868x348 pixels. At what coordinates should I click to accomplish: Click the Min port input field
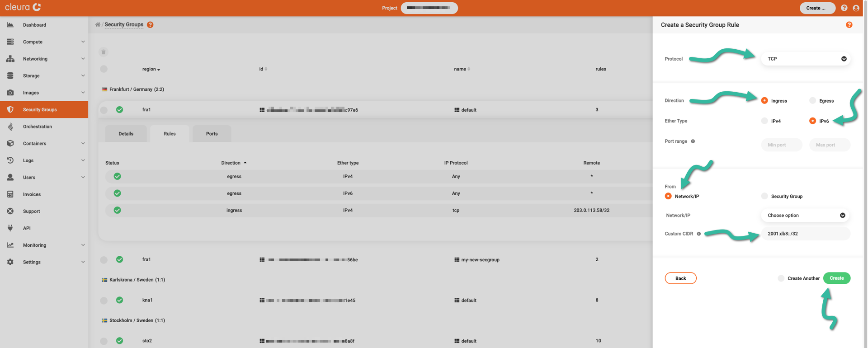coord(781,145)
